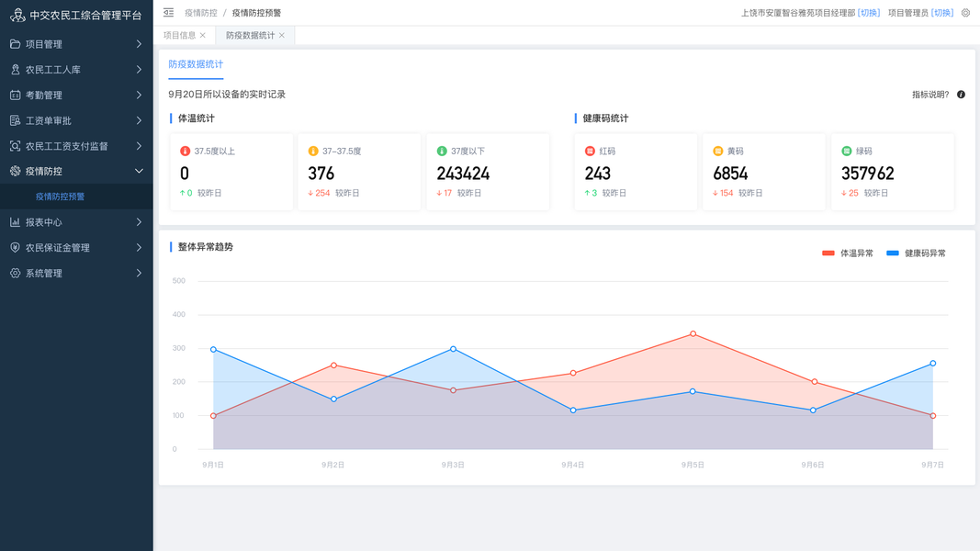Click the 357962 green code count
This screenshot has height=551, width=980.
(868, 173)
